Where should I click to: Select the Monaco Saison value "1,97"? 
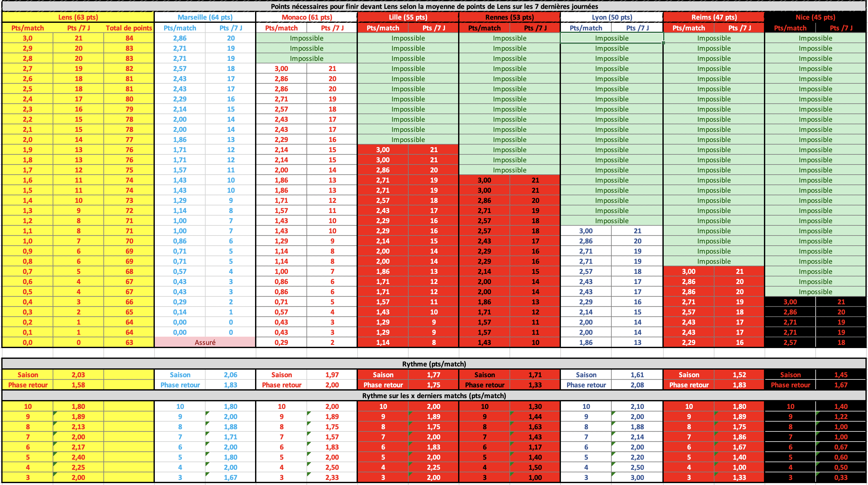coord(332,375)
